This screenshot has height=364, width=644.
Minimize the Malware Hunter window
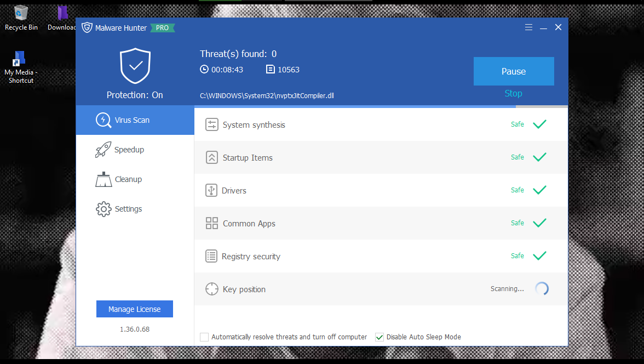pyautogui.click(x=543, y=27)
